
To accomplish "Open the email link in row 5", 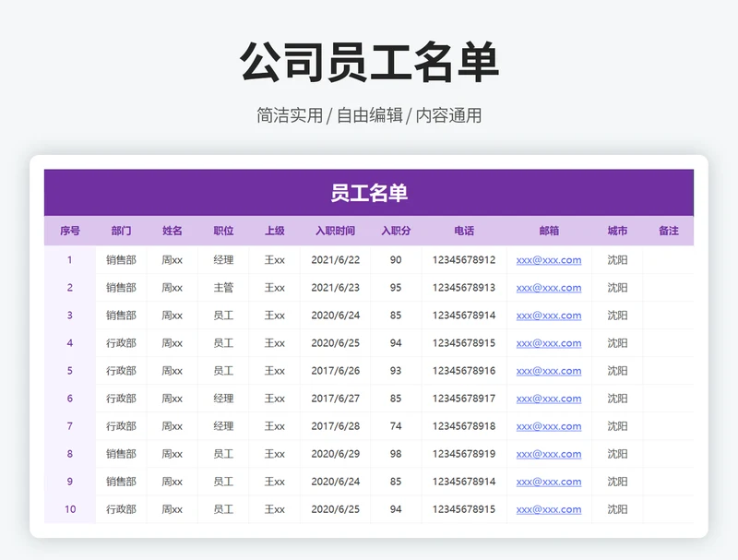I will (x=549, y=371).
